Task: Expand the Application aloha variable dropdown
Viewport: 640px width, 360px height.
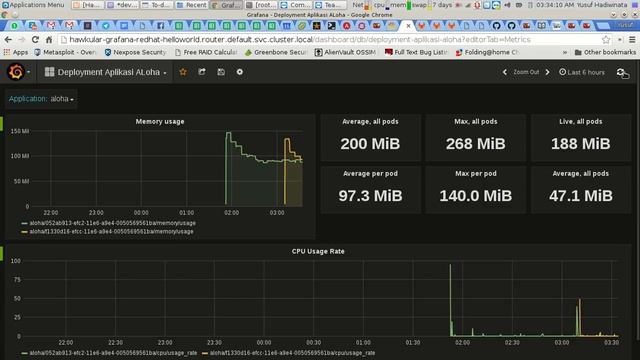Action: point(62,99)
